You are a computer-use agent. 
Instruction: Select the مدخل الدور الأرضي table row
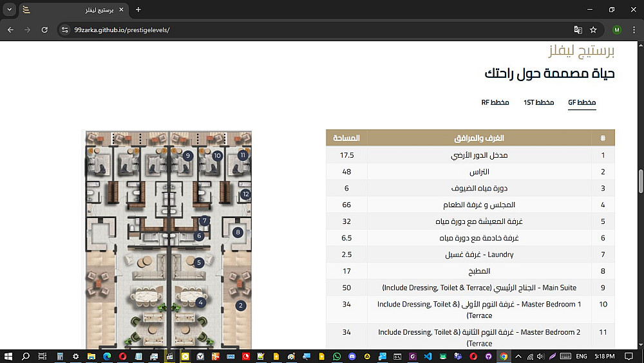tap(470, 155)
